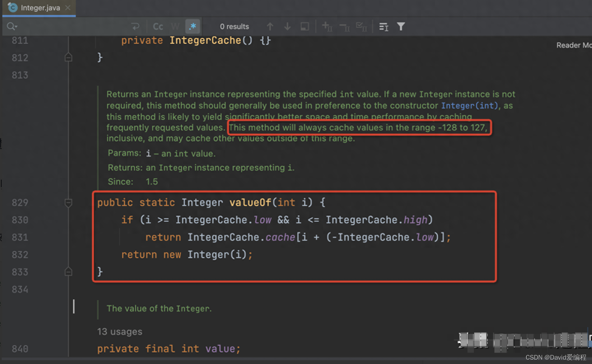This screenshot has height=364, width=592.
Task: Open in Find Window icon
Action: coord(384,27)
